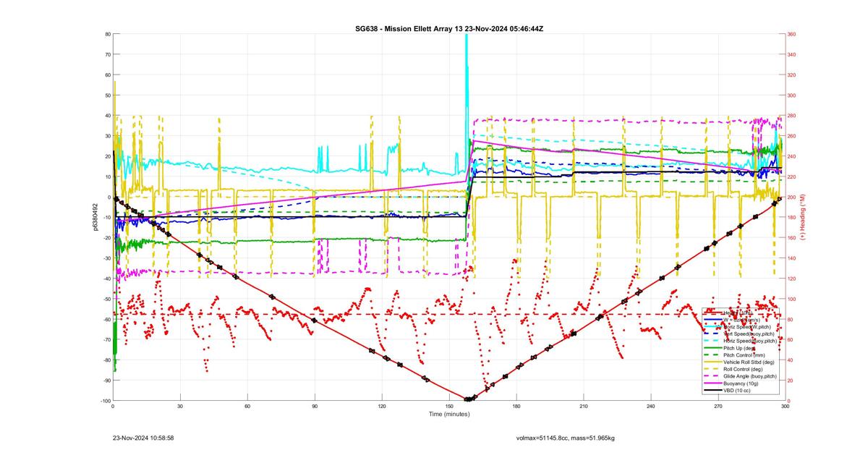Click the cyan spike peak near 158 minutes
This screenshot has height=450, width=868.
pos(466,38)
